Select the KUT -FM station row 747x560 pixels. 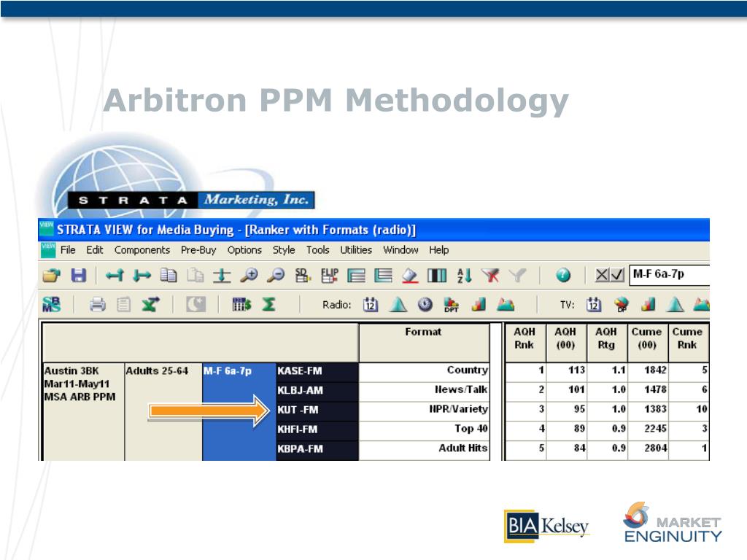pyautogui.click(x=317, y=410)
